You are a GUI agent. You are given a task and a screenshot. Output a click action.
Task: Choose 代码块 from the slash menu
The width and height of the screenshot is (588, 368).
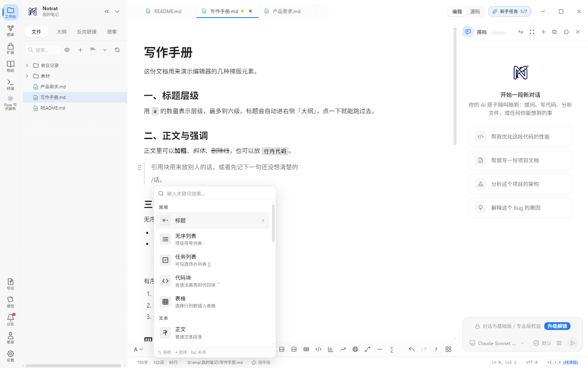click(212, 281)
